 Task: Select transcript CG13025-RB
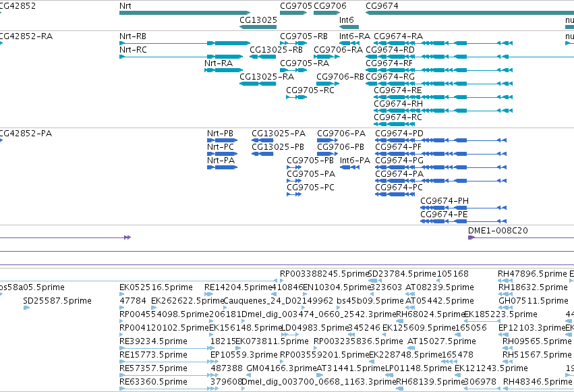click(x=276, y=50)
